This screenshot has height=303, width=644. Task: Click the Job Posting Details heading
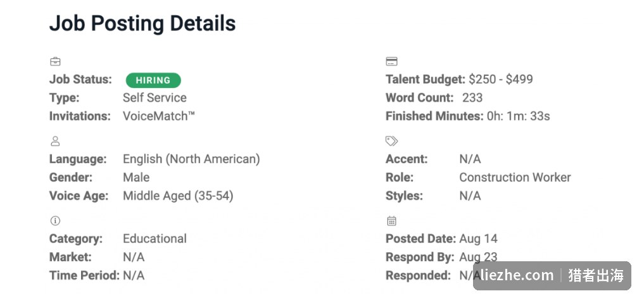click(142, 23)
